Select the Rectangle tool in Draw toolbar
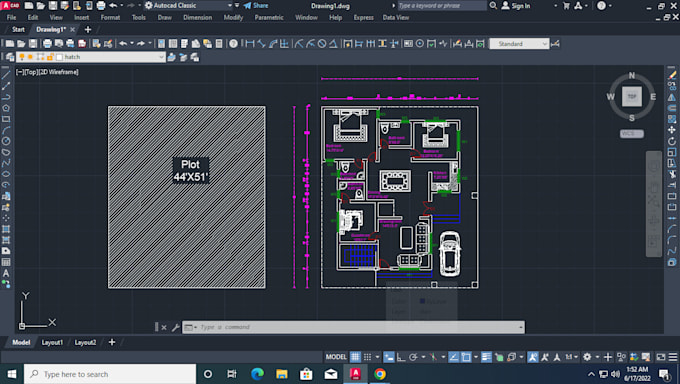The image size is (680, 384). [6, 119]
